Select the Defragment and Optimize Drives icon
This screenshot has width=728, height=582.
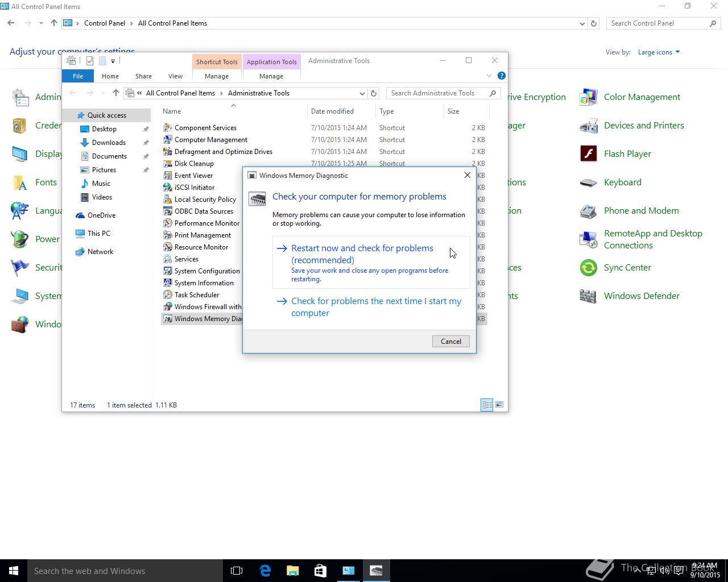point(167,152)
